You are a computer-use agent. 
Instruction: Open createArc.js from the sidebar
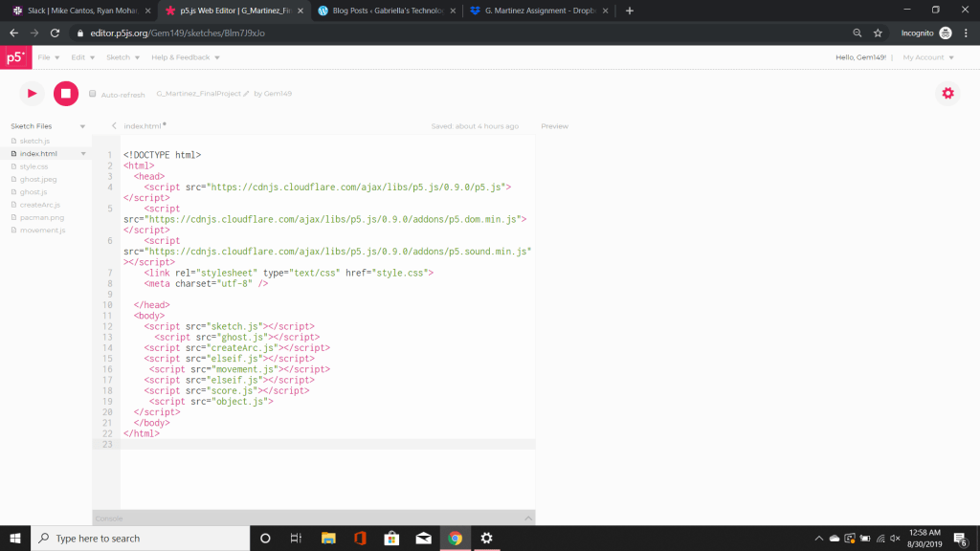(39, 205)
